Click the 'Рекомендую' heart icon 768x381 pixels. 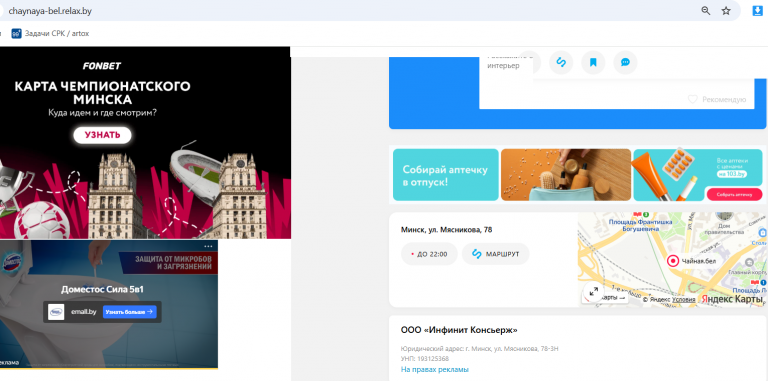click(x=692, y=99)
